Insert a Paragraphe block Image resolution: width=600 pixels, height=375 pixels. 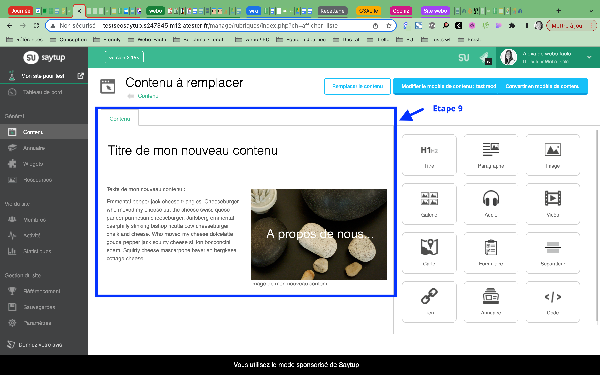click(491, 155)
